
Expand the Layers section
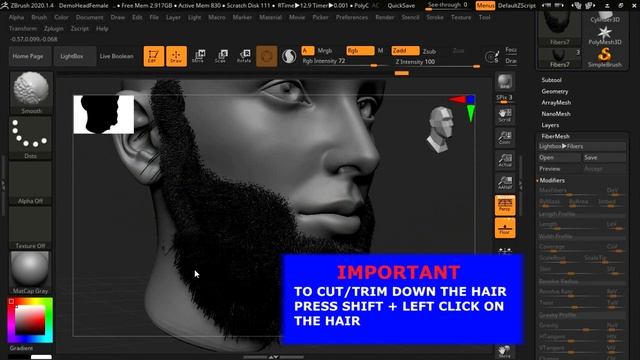pos(550,125)
